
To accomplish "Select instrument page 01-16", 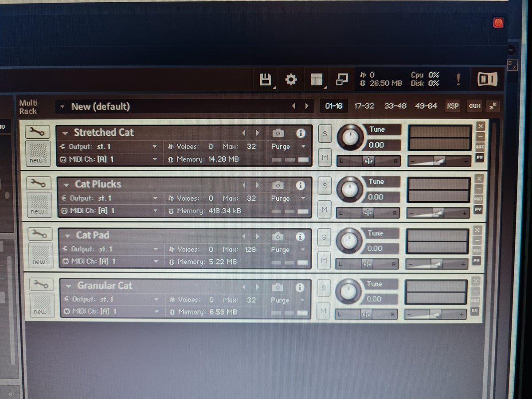I will coord(333,106).
